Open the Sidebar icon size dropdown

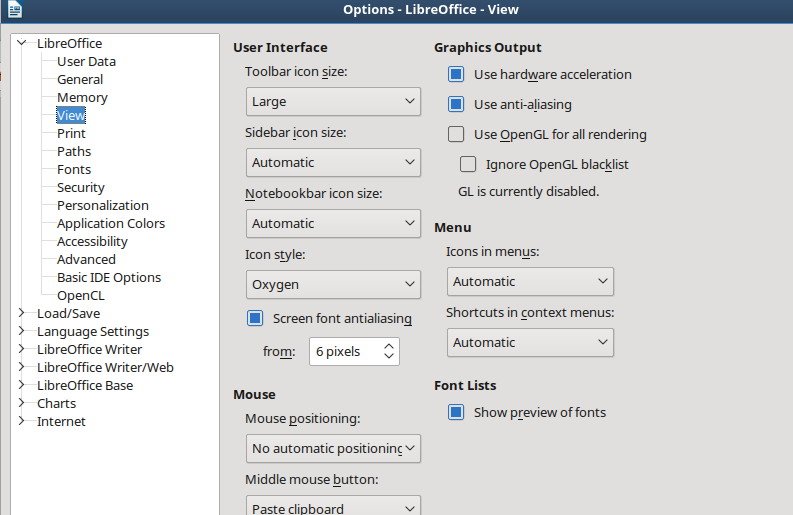(333, 162)
